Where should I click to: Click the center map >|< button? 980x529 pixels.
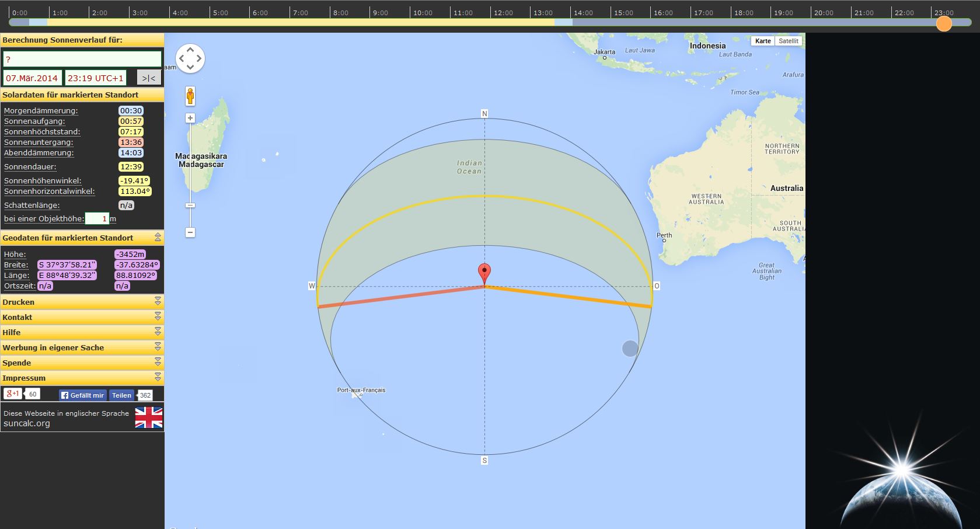[149, 78]
